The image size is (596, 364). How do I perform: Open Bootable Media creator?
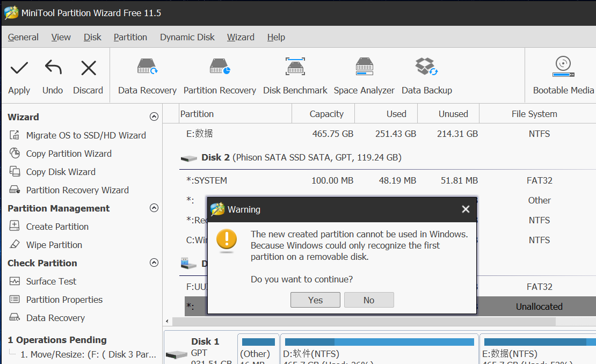pos(563,67)
